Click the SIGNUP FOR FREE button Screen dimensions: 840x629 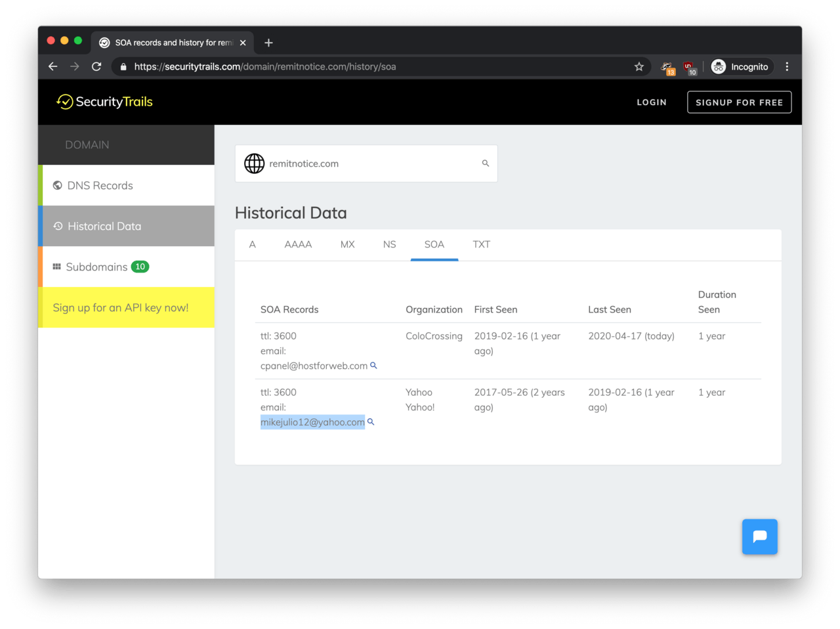click(x=740, y=102)
